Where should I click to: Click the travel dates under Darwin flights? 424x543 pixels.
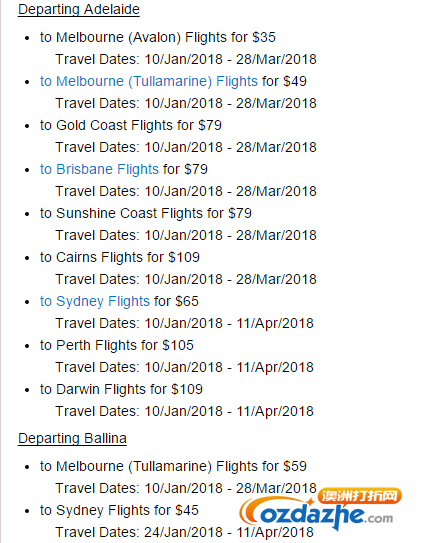pos(184,411)
